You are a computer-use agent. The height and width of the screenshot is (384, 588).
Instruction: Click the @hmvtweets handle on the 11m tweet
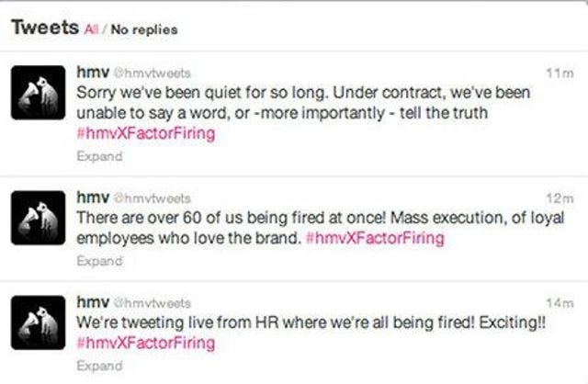(153, 73)
